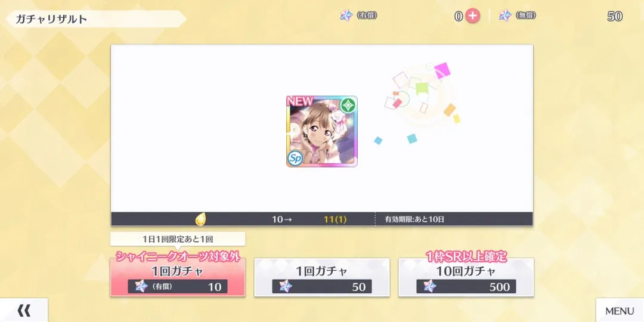Screen dimensions: 644x322
Task: Open the MENU button
Action: pos(620,311)
